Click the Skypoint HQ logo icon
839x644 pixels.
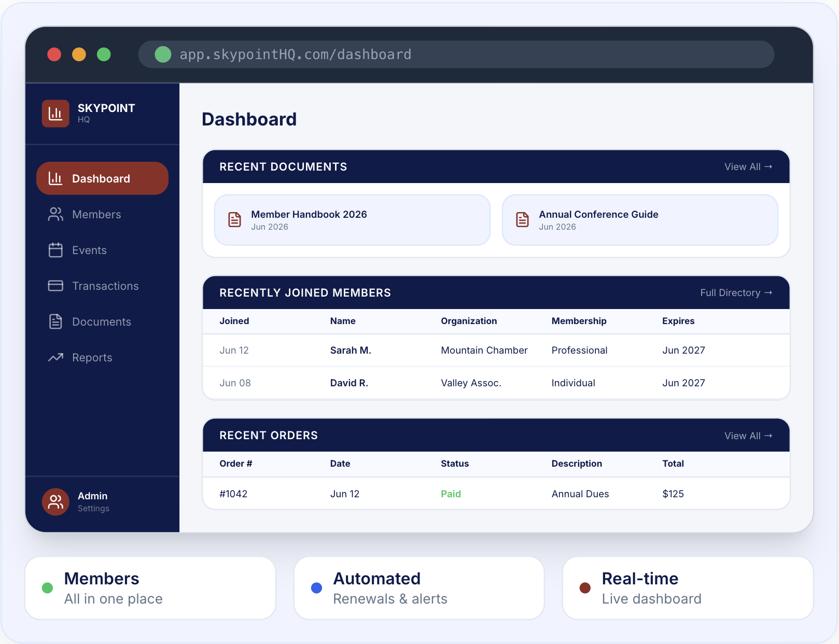55,114
